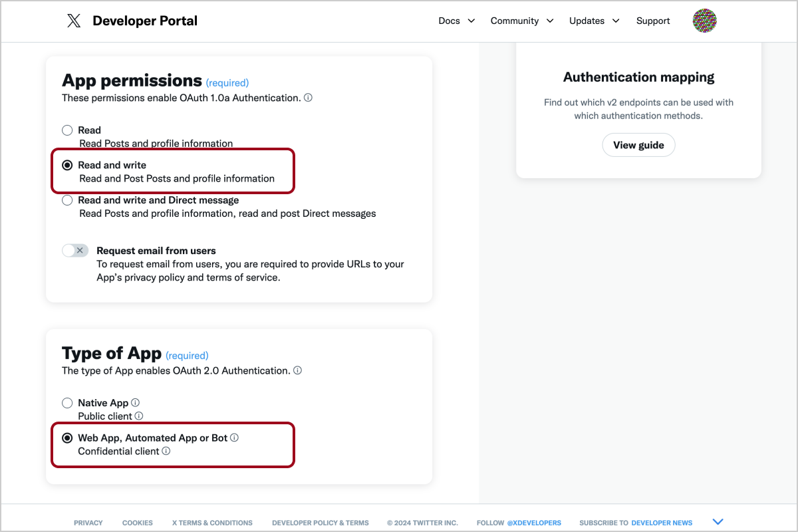Choose Native App radio option

[67, 403]
